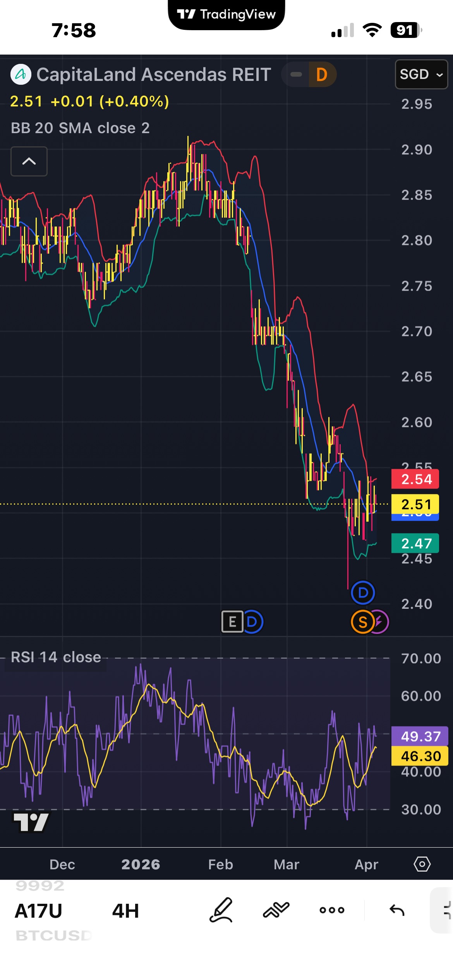Open the indicators icon in bottom toolbar
Image resolution: width=453 pixels, height=980 pixels.
(x=276, y=910)
